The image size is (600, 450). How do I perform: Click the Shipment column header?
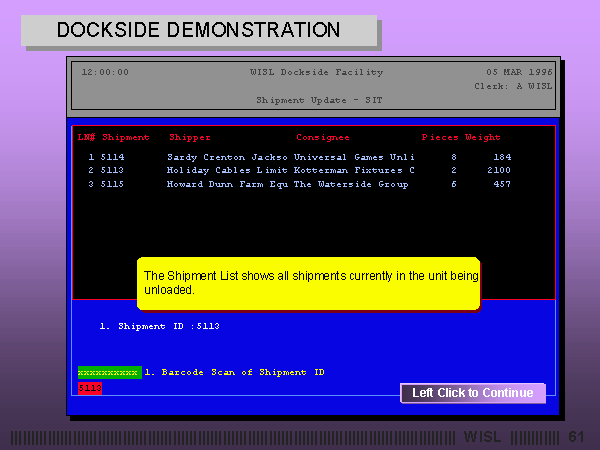[x=126, y=137]
